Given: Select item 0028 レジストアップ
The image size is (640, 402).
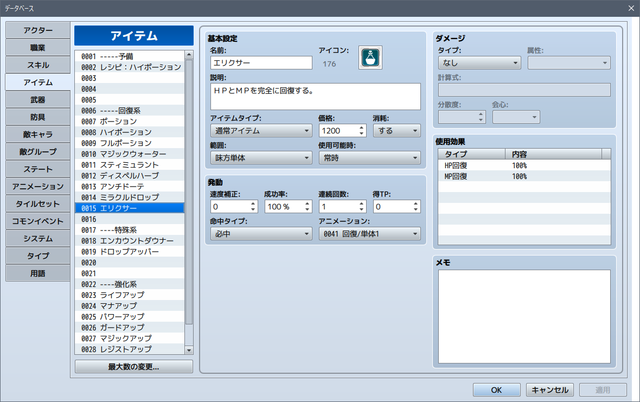Looking at the screenshot, I should click(x=130, y=349).
